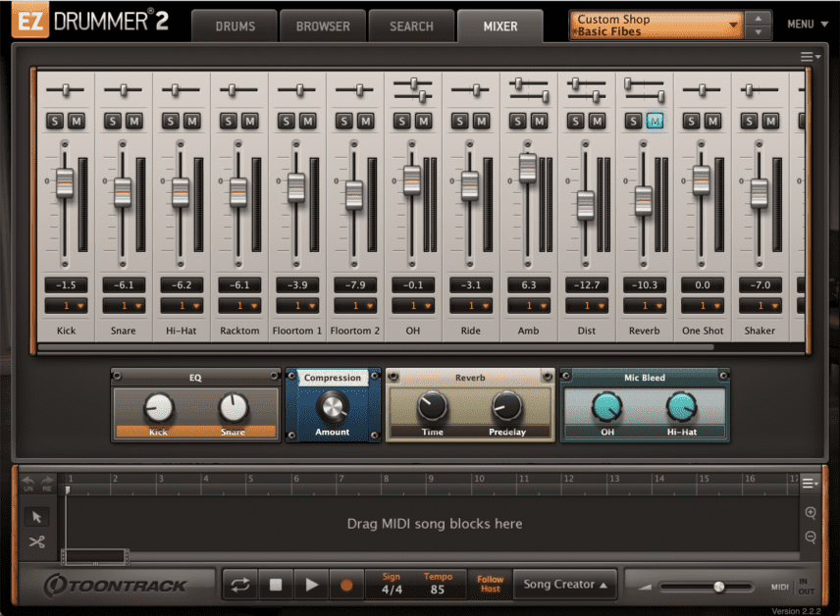Open the Custom Shop preset dropdown
The height and width of the screenshot is (616, 840).
pos(656,26)
